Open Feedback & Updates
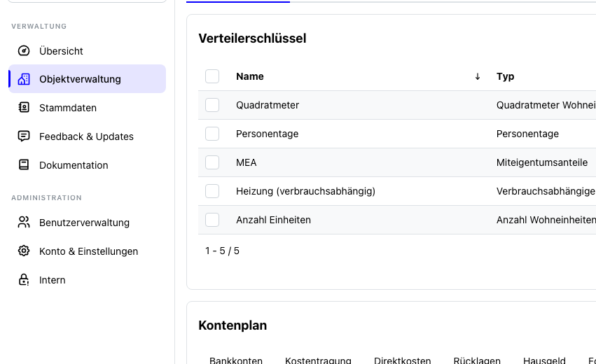 tap(87, 136)
